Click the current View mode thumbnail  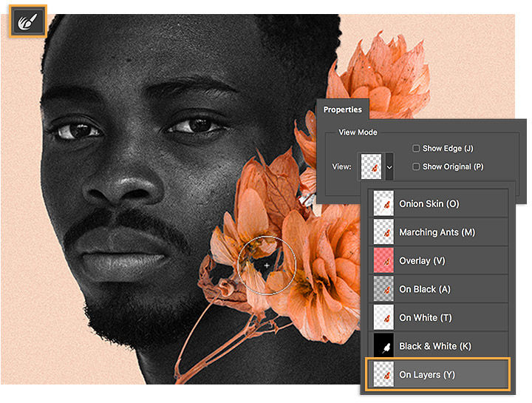click(x=371, y=166)
